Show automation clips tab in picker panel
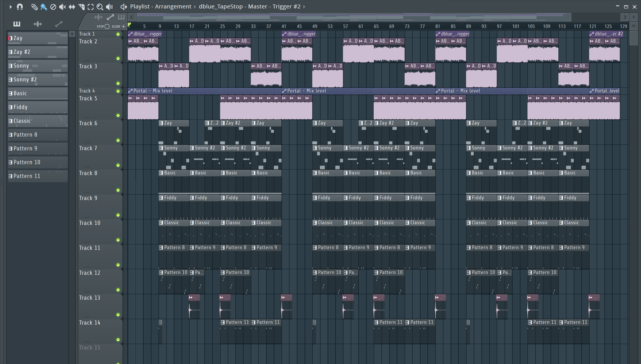The height and width of the screenshot is (364, 641). click(x=59, y=24)
